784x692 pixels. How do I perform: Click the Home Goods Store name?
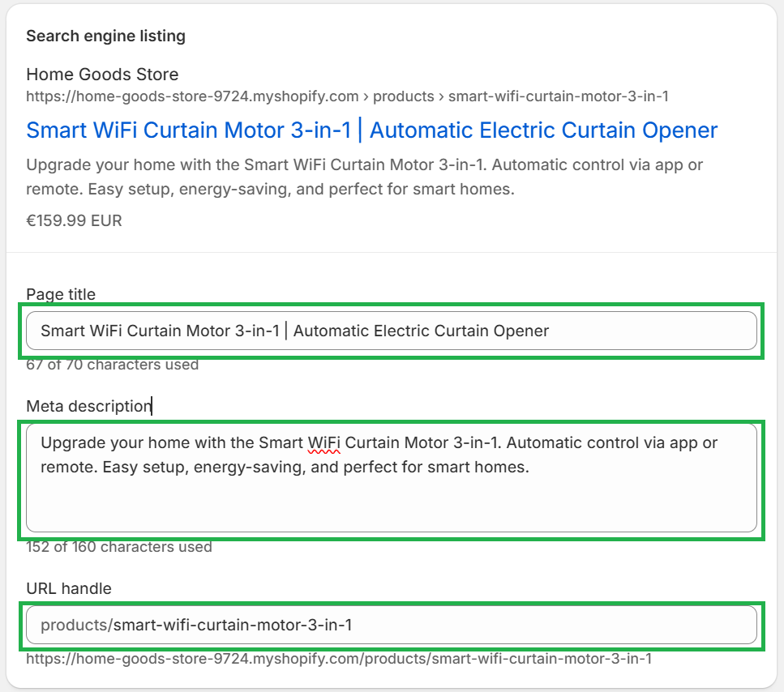point(102,75)
